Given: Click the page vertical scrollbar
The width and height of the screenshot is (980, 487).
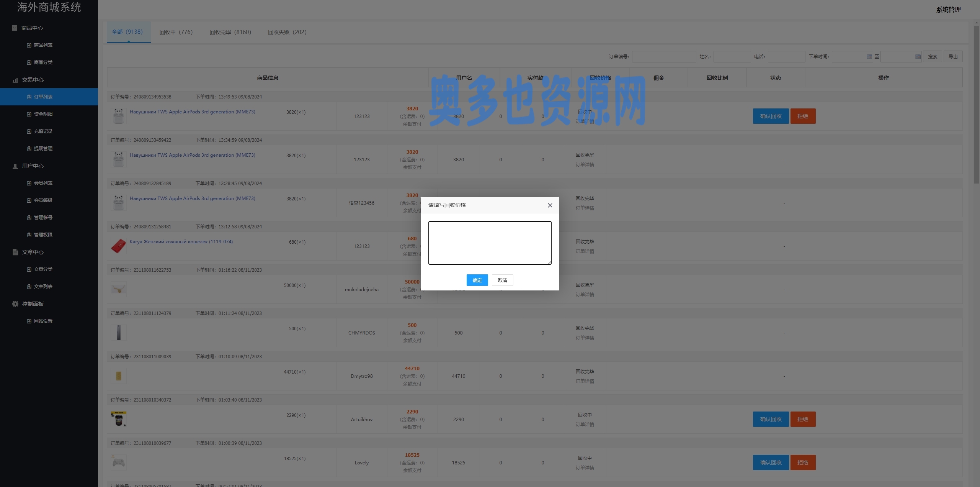Looking at the screenshot, I should [x=976, y=103].
